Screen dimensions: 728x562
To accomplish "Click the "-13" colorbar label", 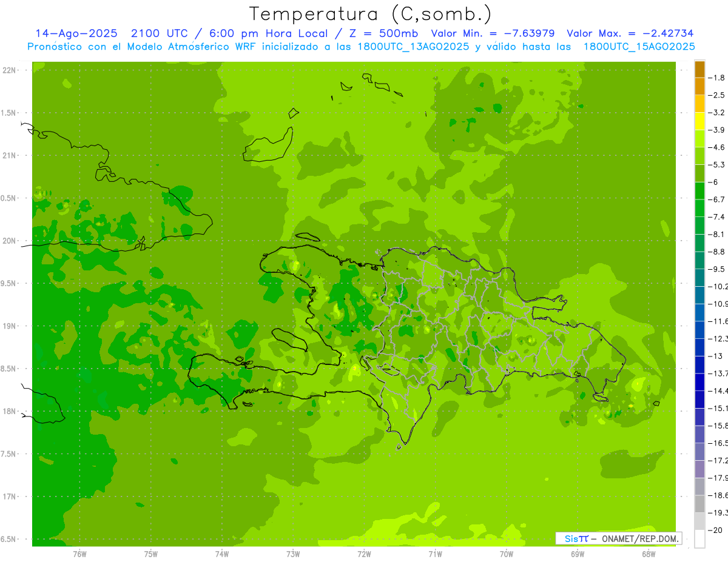I will pos(716,356).
